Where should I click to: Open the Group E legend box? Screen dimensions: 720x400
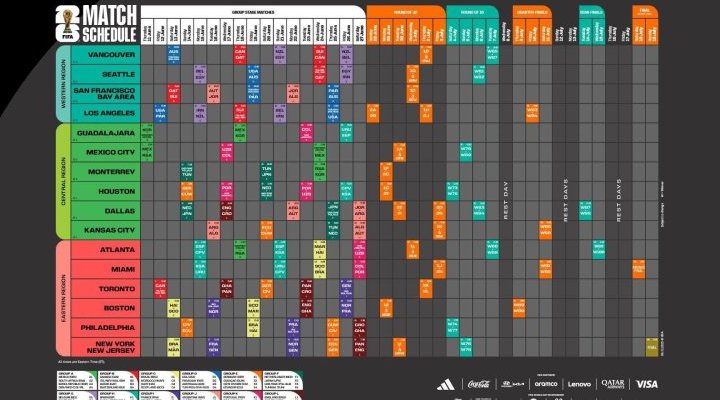click(242, 381)
